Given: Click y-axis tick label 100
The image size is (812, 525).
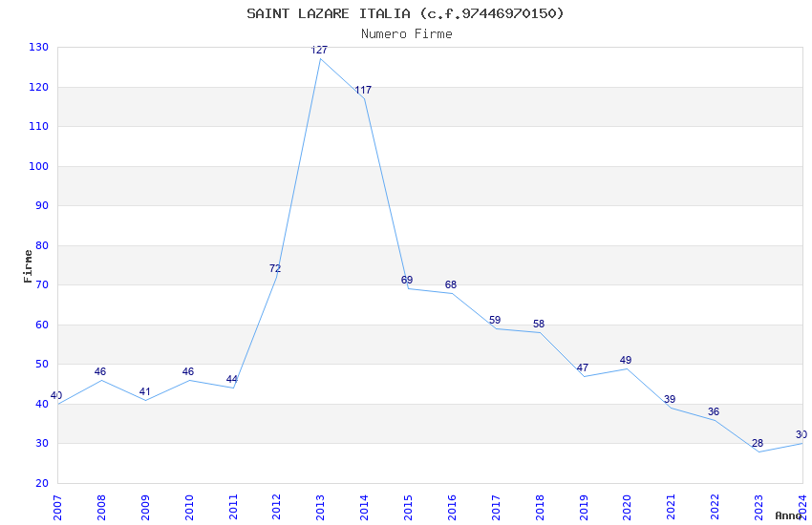Looking at the screenshot, I should coord(39,166).
